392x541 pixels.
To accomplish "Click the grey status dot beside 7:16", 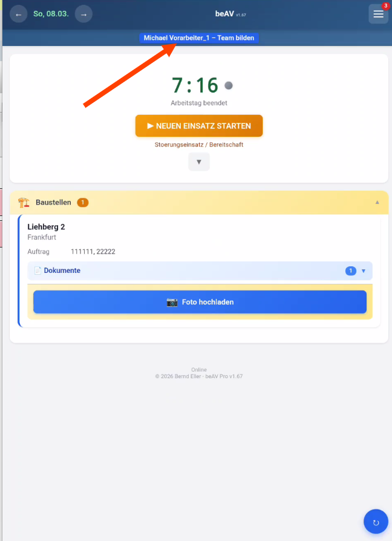I will tap(229, 85).
